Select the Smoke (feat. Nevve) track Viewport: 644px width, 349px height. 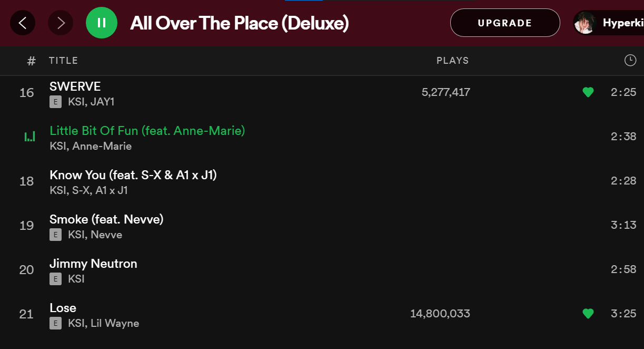tap(106, 219)
